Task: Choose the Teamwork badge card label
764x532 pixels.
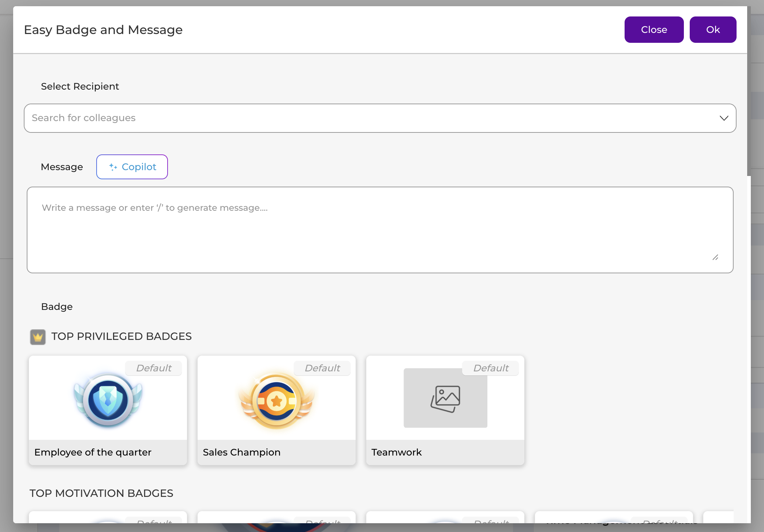Action: coord(396,452)
